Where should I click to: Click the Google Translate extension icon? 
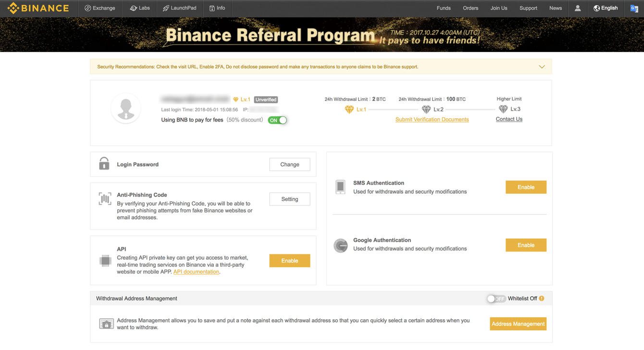click(x=634, y=8)
